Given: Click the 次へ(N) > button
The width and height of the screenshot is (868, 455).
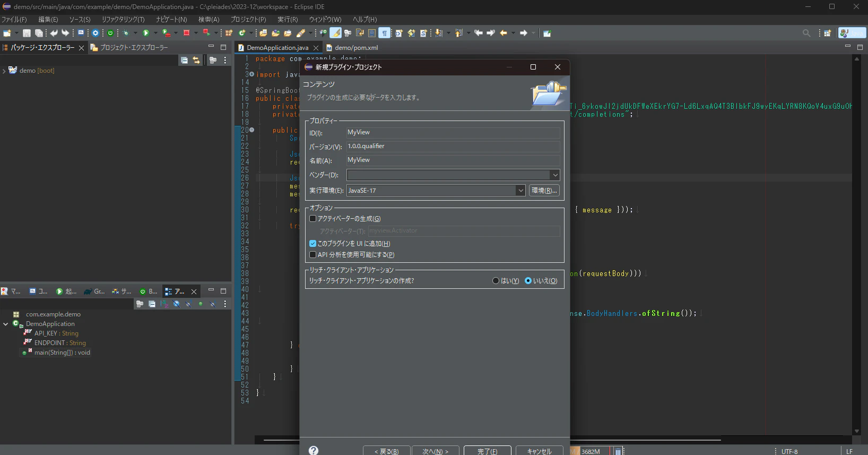Looking at the screenshot, I should tap(435, 451).
